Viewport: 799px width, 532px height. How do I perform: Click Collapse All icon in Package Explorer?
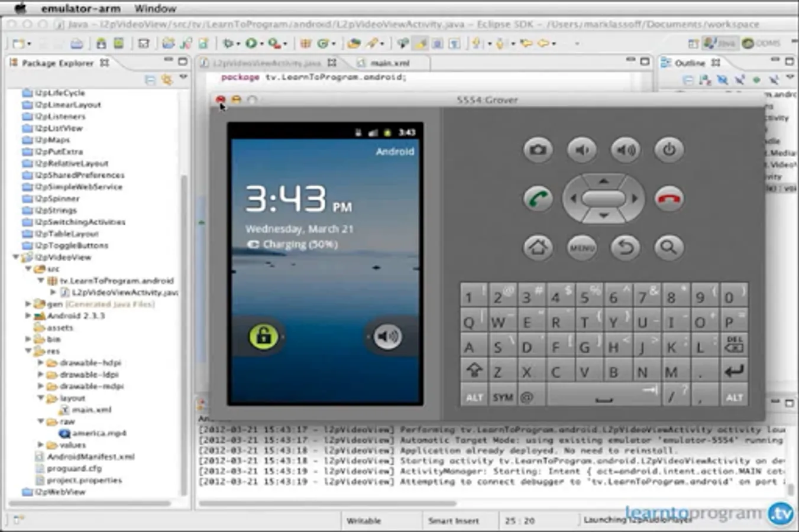150,79
